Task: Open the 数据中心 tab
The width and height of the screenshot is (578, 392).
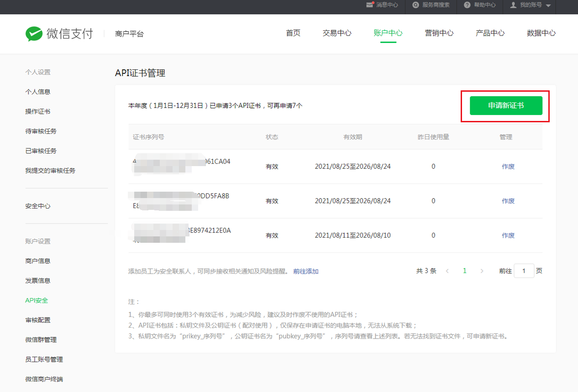Action: (541, 33)
